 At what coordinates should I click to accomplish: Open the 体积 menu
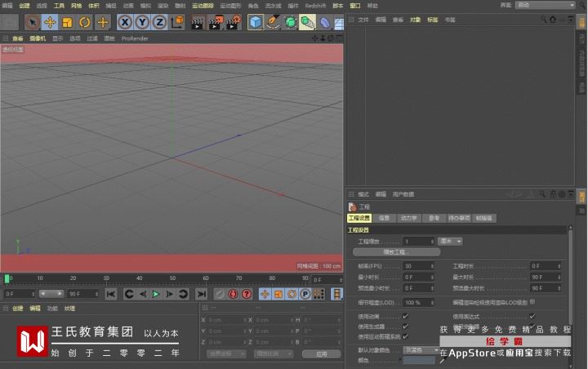94,6
